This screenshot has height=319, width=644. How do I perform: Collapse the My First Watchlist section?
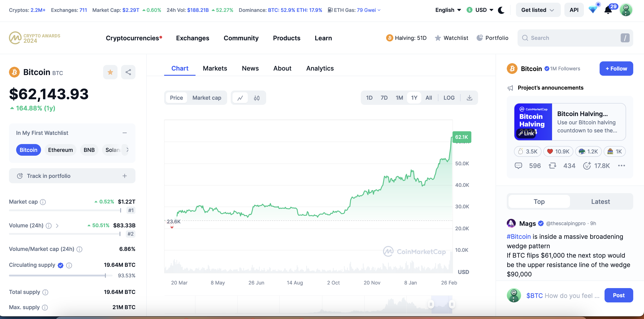(125, 133)
